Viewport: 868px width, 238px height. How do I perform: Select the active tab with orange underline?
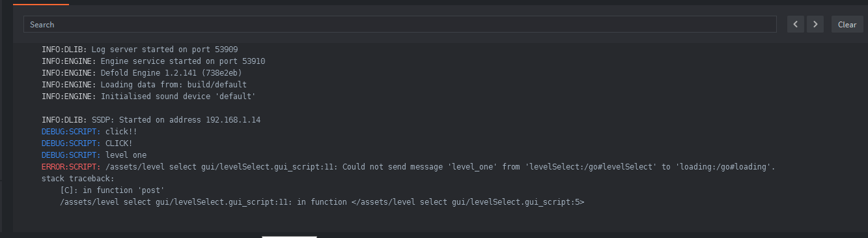(x=40, y=3)
